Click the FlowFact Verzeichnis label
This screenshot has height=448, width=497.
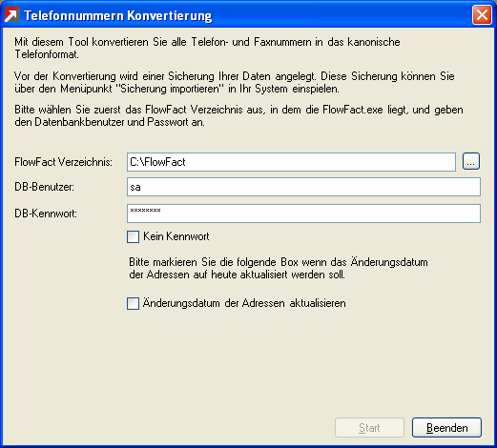tap(64, 162)
